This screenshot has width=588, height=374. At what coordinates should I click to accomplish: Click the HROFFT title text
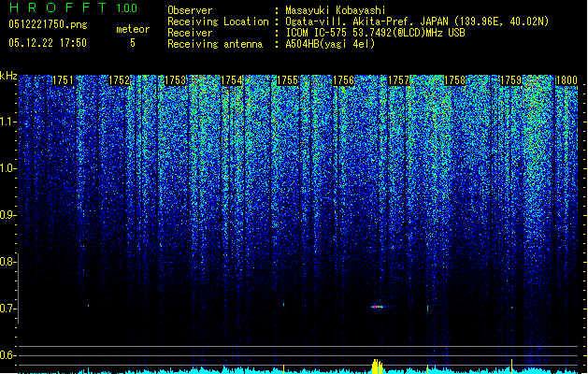pos(58,7)
